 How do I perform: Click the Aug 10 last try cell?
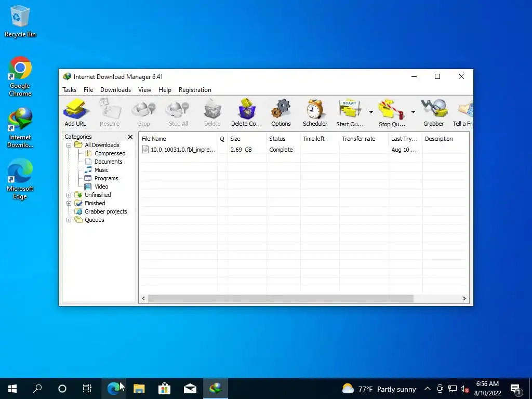404,150
